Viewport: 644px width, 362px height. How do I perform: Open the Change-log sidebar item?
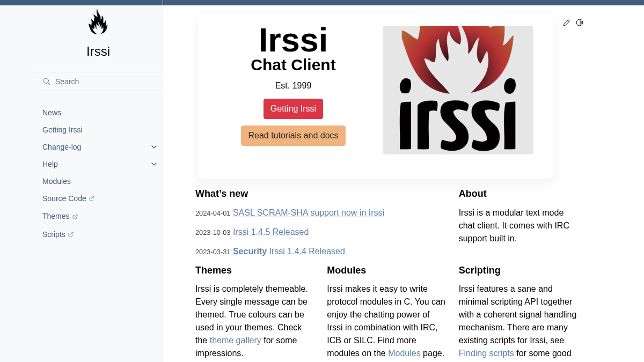tap(62, 147)
